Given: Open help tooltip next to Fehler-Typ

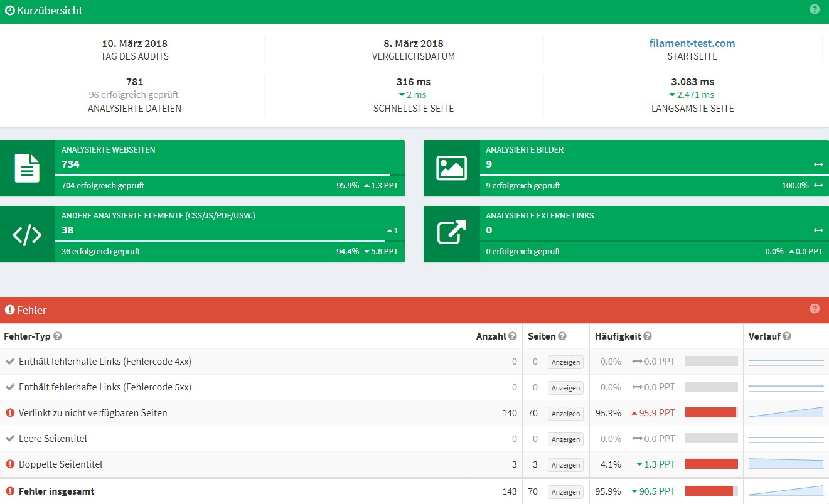Looking at the screenshot, I should 58,336.
